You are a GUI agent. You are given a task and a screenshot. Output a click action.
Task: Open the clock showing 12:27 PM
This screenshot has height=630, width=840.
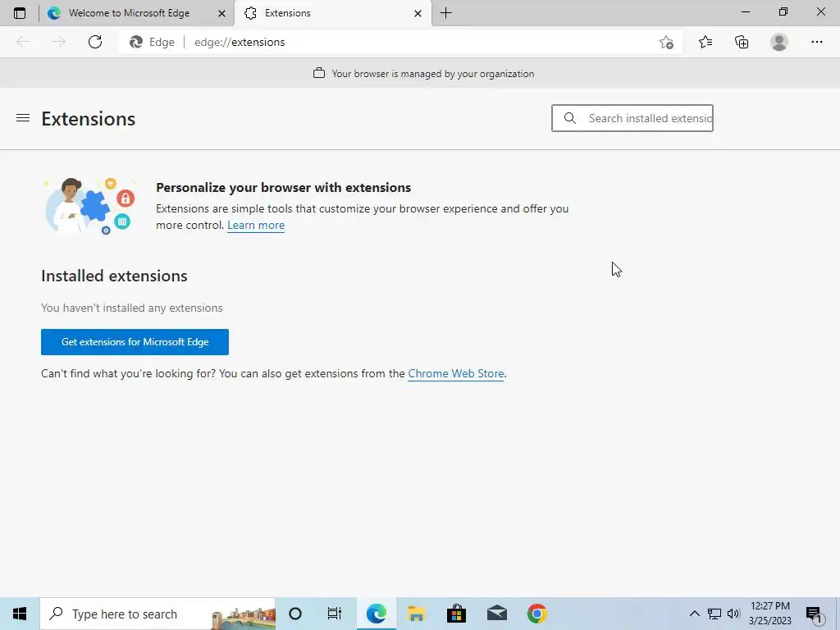tap(769, 614)
